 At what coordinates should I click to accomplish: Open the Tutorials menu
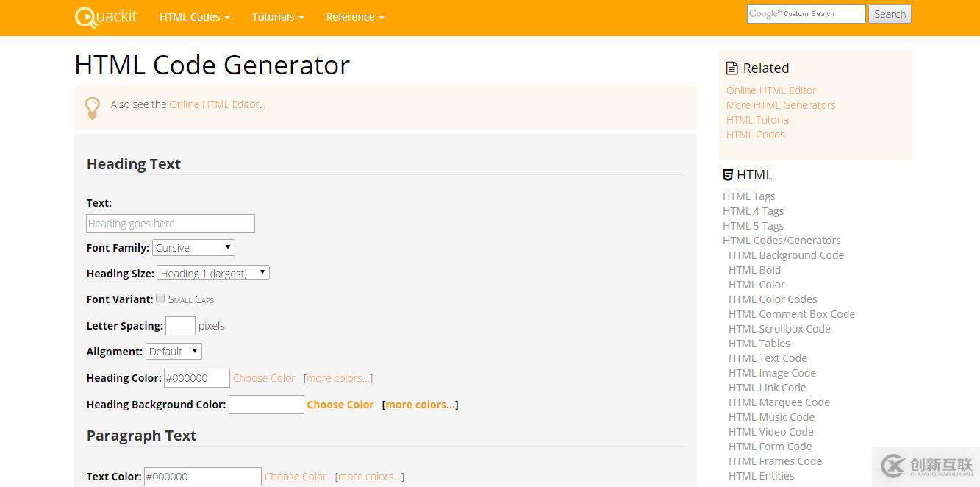tap(277, 16)
